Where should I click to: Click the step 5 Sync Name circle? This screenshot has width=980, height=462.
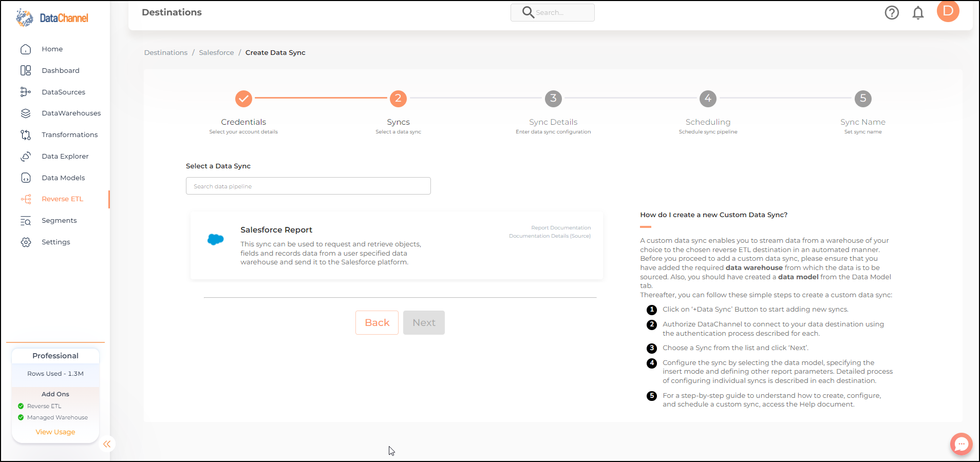[x=863, y=99]
